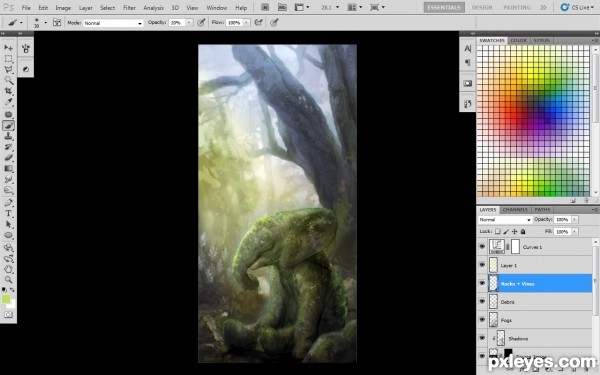The width and height of the screenshot is (600, 375).
Task: Open brush Opacity slider arrow
Action: [x=189, y=23]
